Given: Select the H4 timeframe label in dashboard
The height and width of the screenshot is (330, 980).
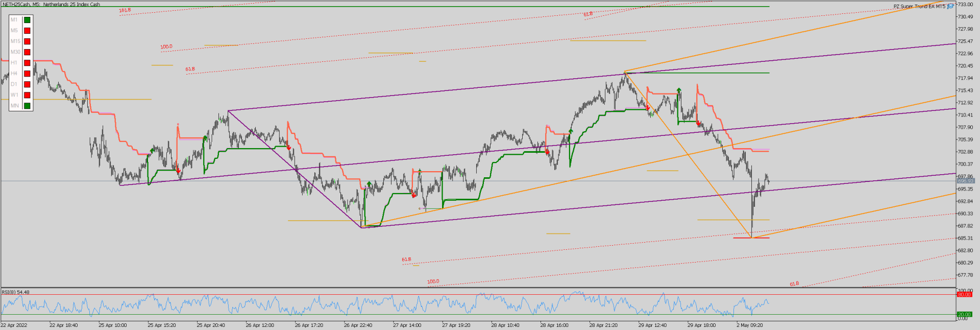Looking at the screenshot, I should pyautogui.click(x=14, y=74).
